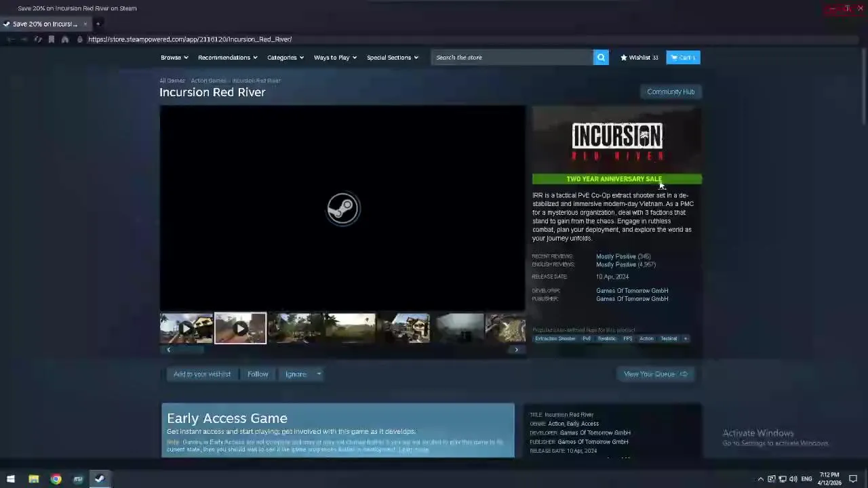Click 'Early Access Game' heading
This screenshot has width=868, height=488.
coord(227,418)
